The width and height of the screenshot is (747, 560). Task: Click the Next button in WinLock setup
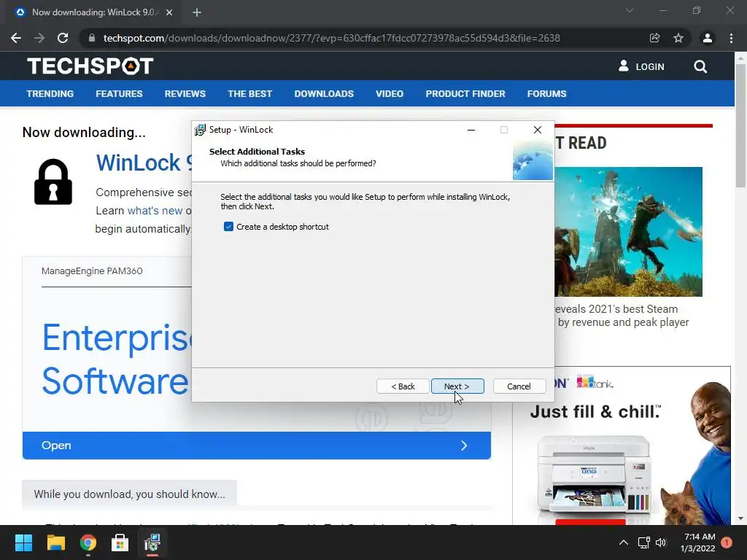[x=457, y=386]
